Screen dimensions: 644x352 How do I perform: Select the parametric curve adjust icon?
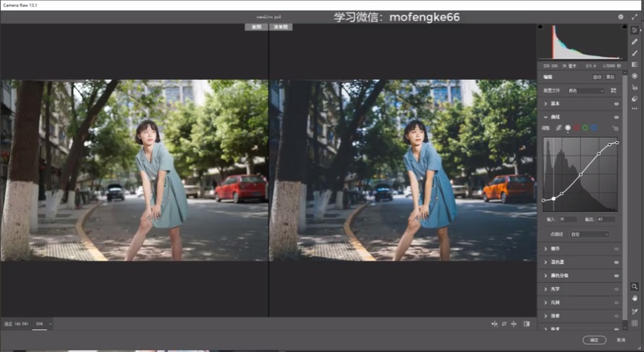click(x=559, y=128)
